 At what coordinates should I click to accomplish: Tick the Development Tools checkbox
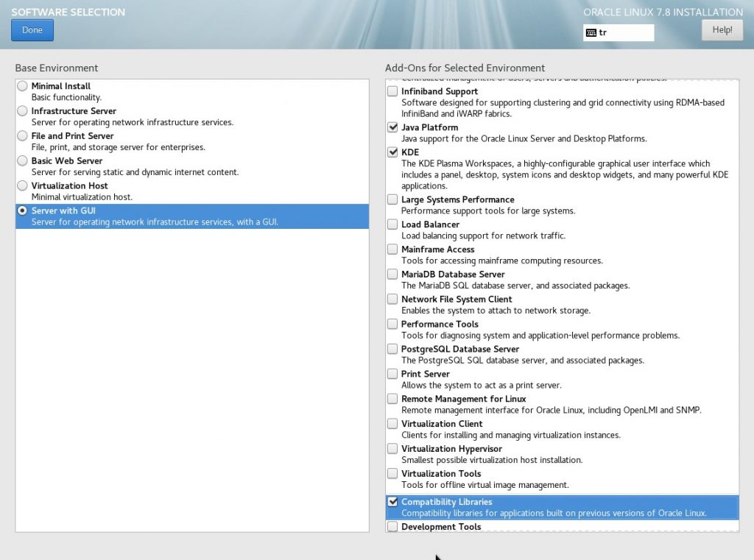coord(393,527)
